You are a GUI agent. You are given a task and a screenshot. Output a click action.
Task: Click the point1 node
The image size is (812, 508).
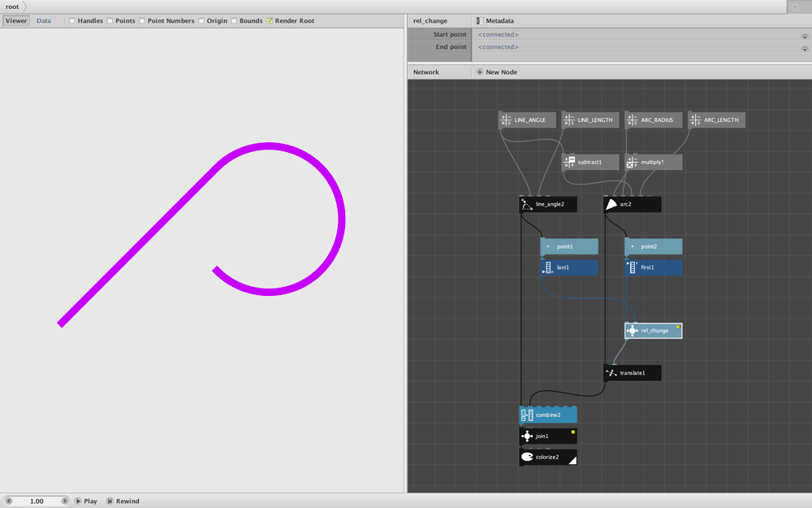coord(569,247)
